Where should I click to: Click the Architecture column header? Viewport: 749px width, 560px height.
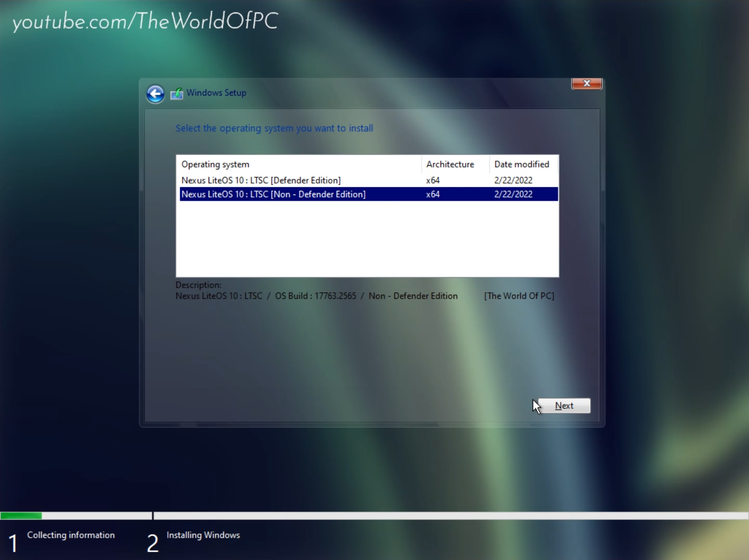pyautogui.click(x=455, y=164)
